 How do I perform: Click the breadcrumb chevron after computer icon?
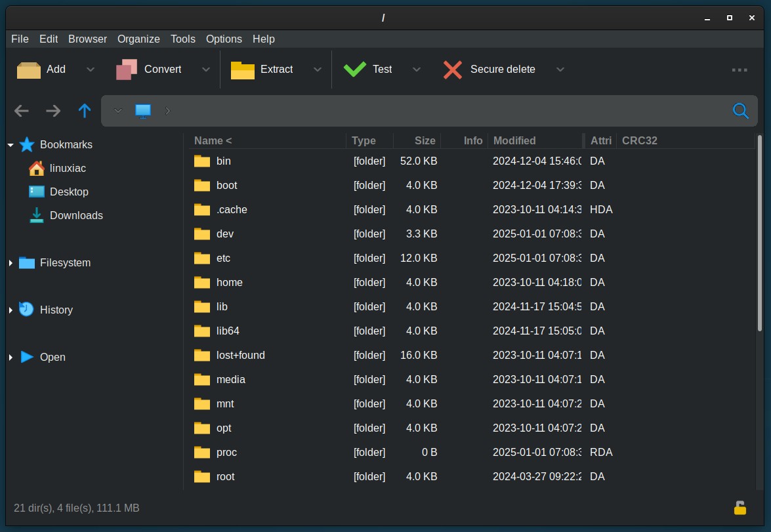[x=168, y=111]
